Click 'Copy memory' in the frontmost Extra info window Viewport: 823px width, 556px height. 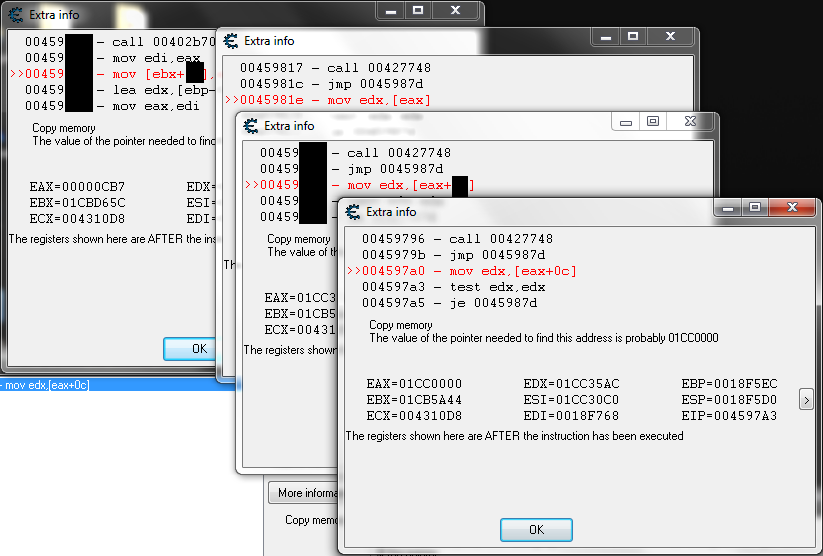click(x=400, y=325)
